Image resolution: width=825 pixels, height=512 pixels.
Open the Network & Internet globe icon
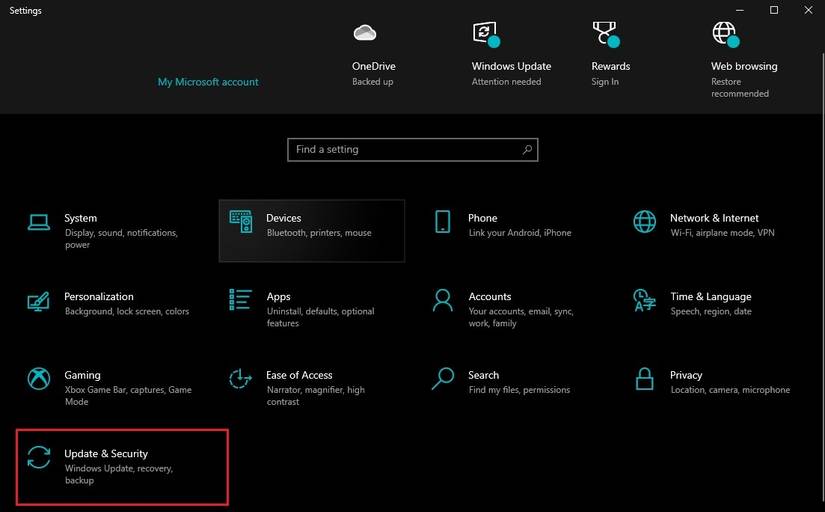645,222
